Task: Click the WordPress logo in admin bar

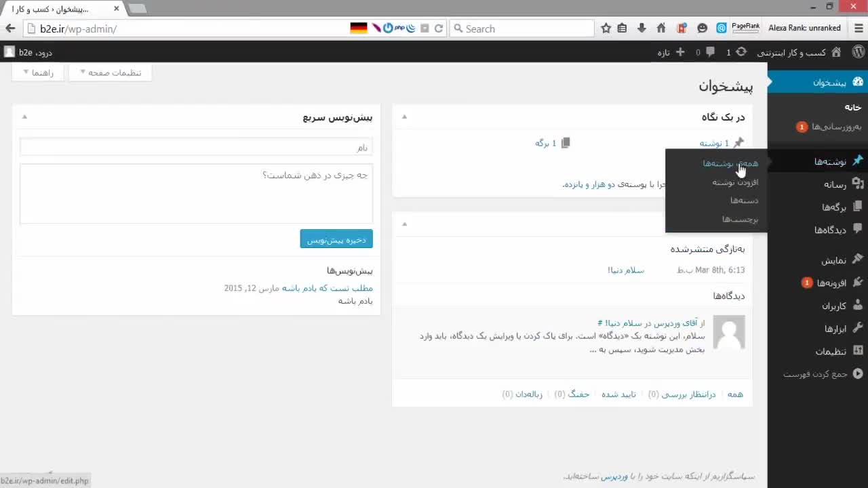Action: (858, 52)
